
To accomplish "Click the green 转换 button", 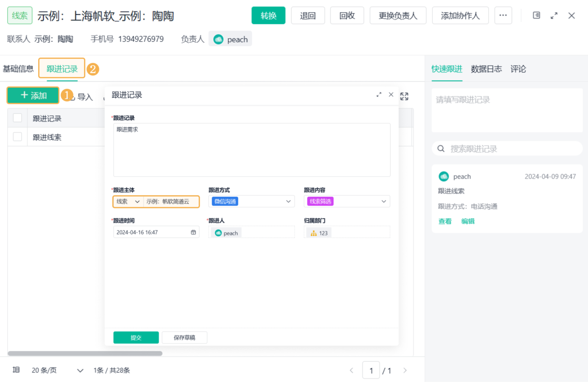I will [269, 16].
